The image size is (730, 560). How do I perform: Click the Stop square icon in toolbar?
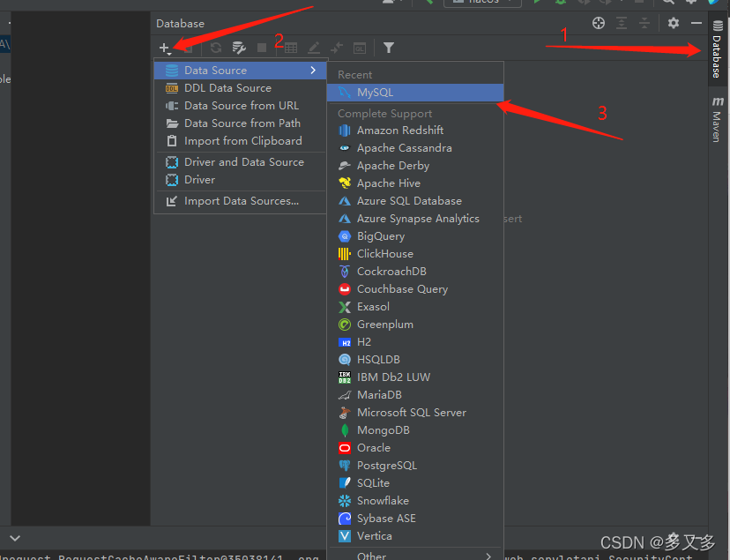tap(262, 48)
